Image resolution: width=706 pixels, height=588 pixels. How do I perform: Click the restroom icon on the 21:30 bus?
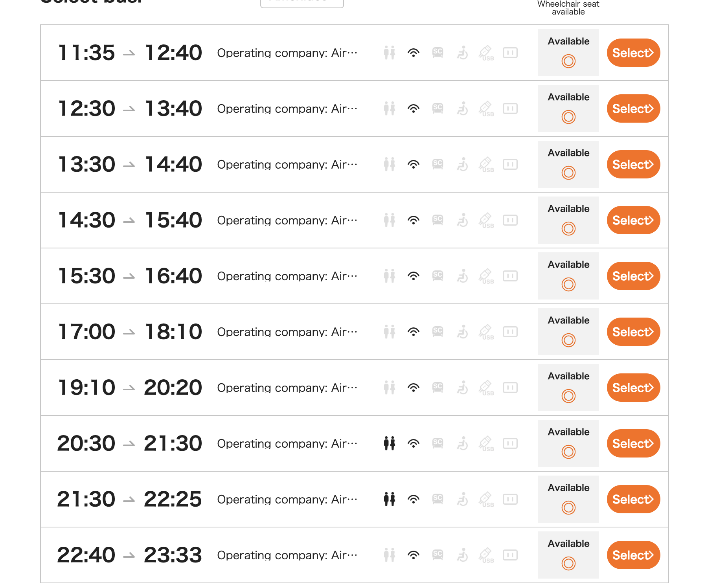389,499
